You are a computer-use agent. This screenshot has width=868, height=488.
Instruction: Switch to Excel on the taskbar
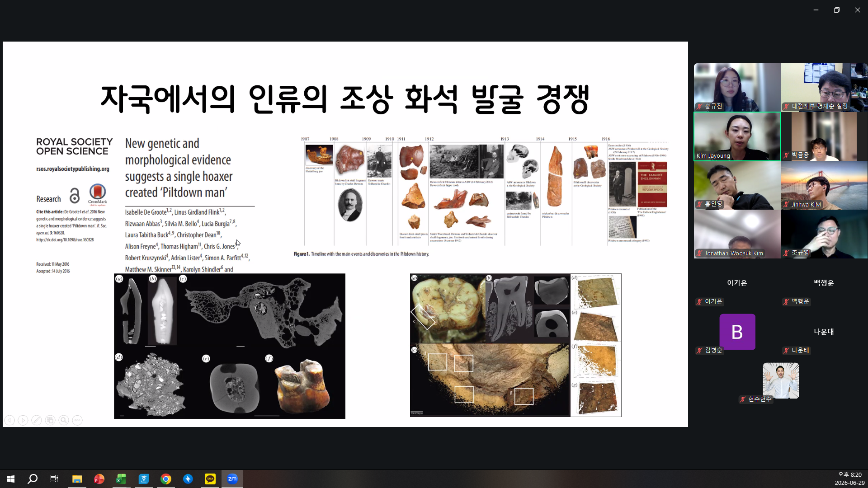[x=121, y=479]
